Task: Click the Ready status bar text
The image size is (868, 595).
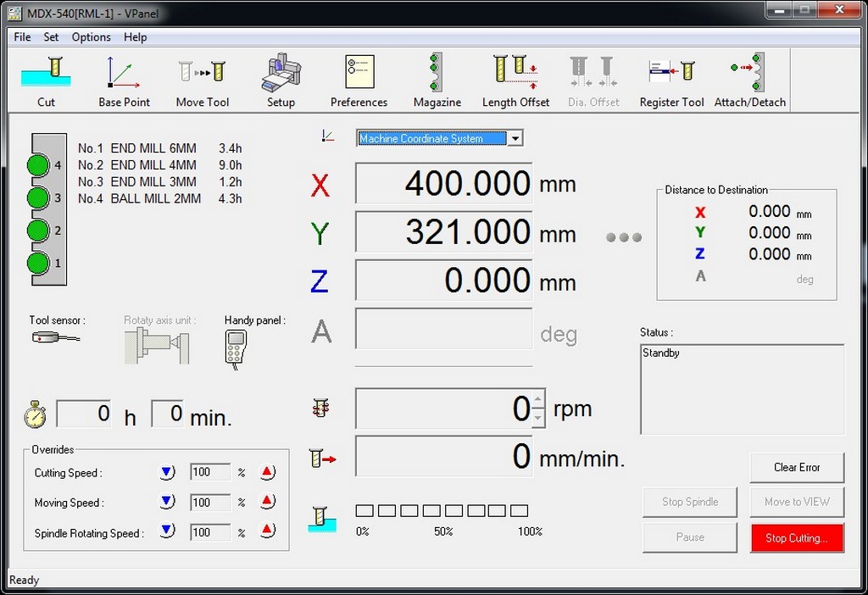Action: pyautogui.click(x=25, y=580)
